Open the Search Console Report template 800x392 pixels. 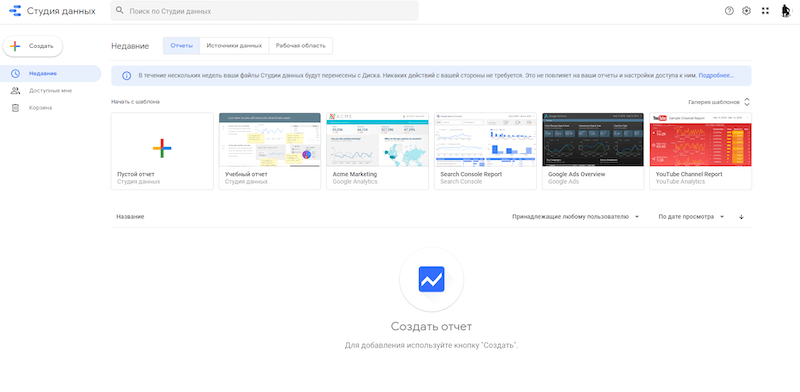coord(485,151)
